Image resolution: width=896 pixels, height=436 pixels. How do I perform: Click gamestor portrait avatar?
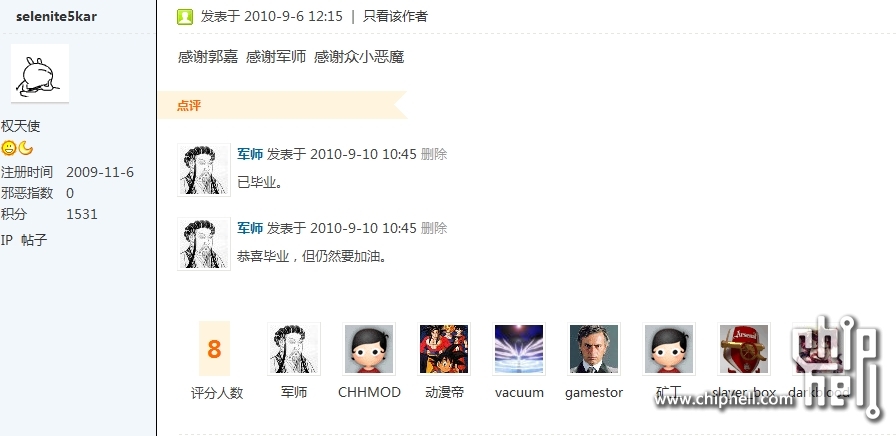[594, 349]
